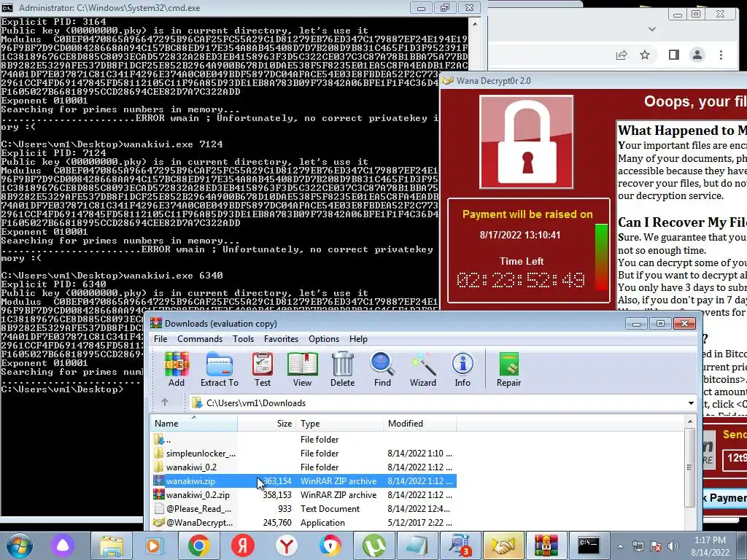The height and width of the screenshot is (560, 747).
Task: Click the Action Center flag tray icon
Action: click(656, 545)
